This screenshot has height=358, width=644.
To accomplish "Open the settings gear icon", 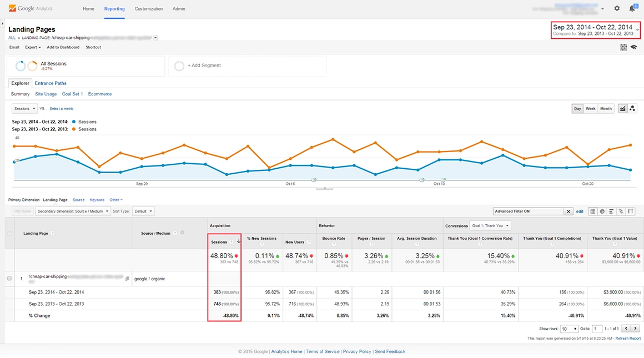I will 616,8.
